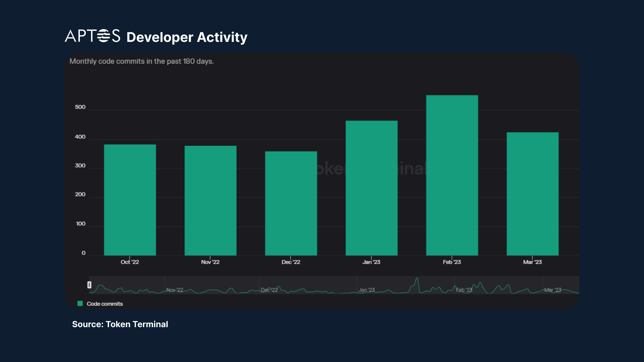Click Nov '22 marker in range navigator
Image resolution: width=644 pixels, height=362 pixels.
pos(175,290)
